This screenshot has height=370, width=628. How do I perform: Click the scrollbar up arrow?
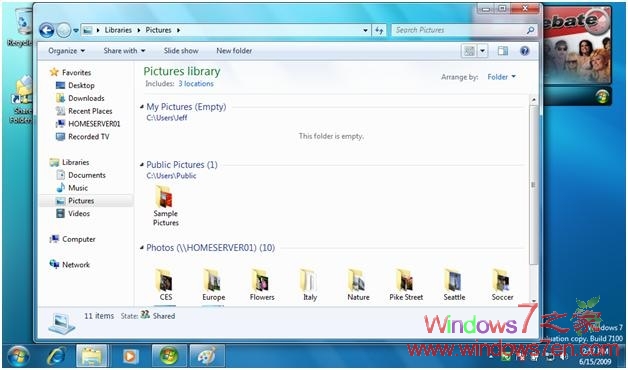tap(533, 99)
